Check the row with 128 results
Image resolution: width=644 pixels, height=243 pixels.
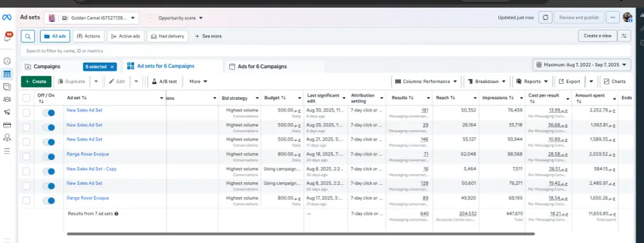click(x=26, y=186)
